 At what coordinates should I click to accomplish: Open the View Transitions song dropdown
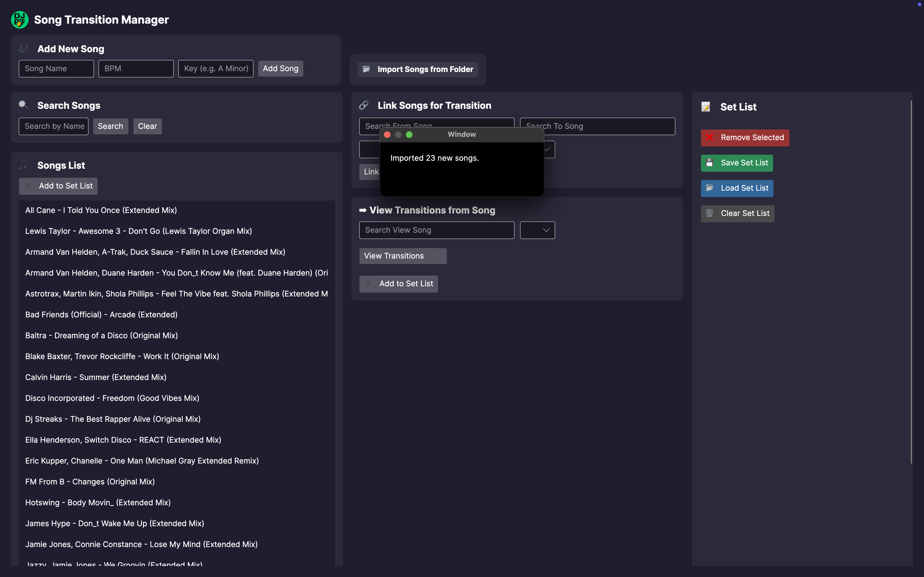[x=537, y=230]
